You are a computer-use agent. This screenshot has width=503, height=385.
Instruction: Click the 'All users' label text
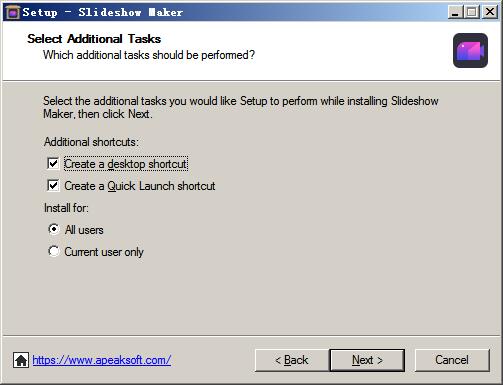click(84, 230)
